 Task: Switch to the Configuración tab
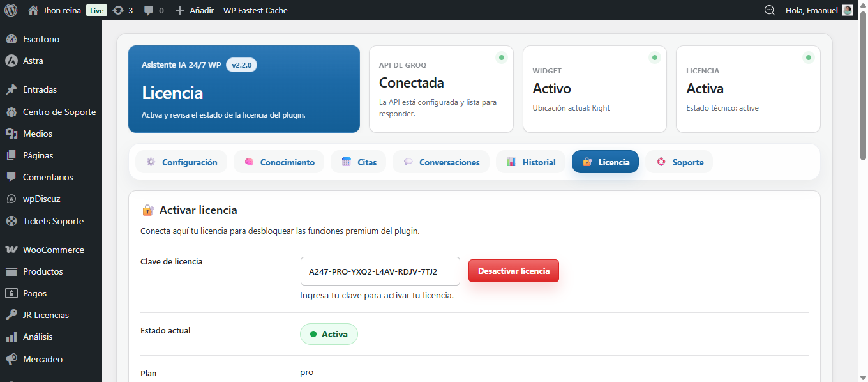point(181,162)
